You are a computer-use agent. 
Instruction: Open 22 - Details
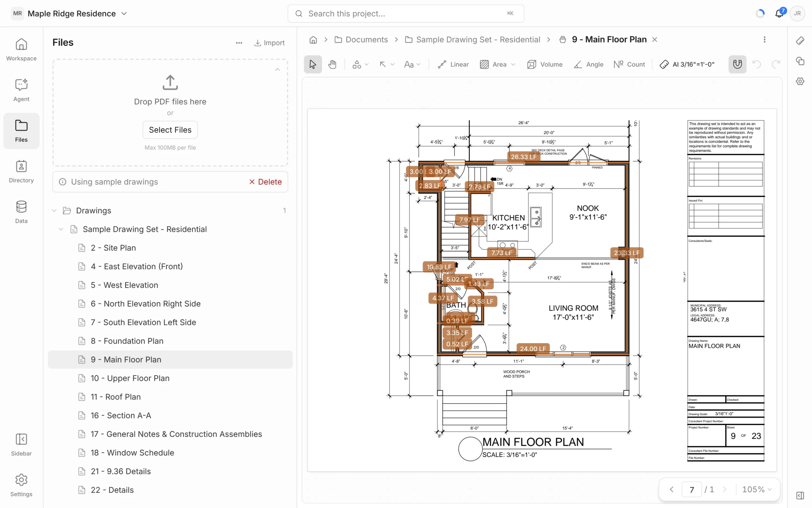(170, 490)
